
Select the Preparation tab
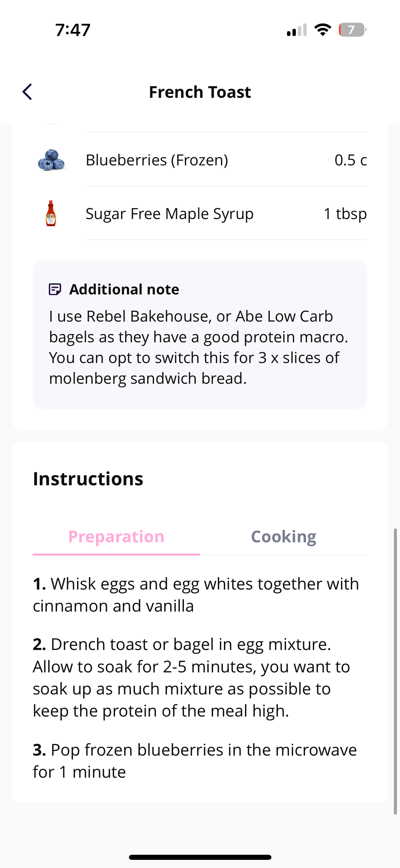116,537
